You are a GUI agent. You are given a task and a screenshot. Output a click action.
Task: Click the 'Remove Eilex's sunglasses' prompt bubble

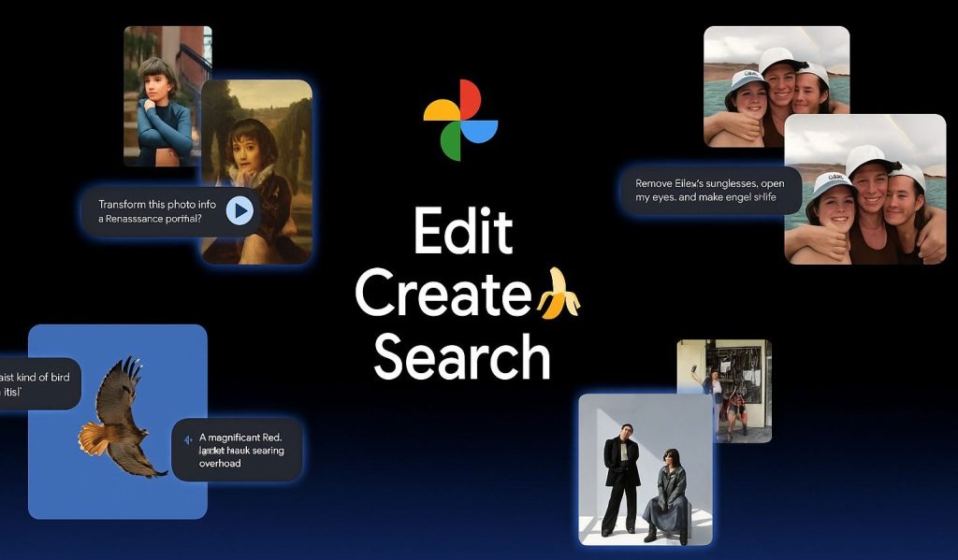[x=711, y=191]
